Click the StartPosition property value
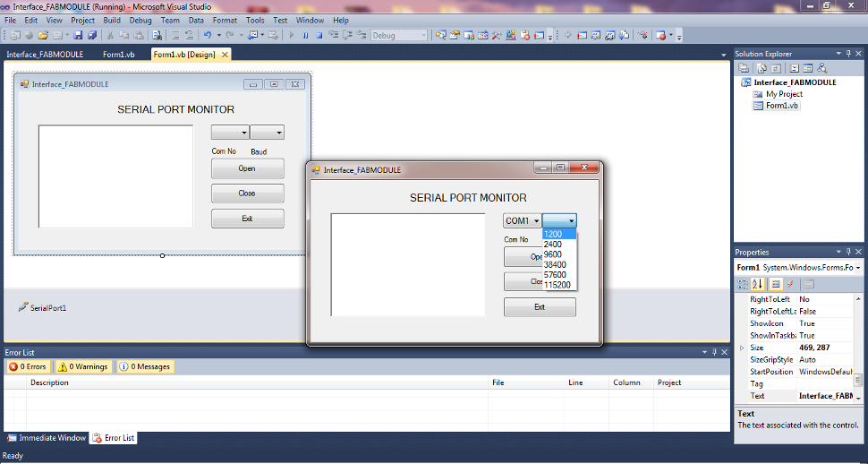This screenshot has width=868, height=464. (x=825, y=372)
